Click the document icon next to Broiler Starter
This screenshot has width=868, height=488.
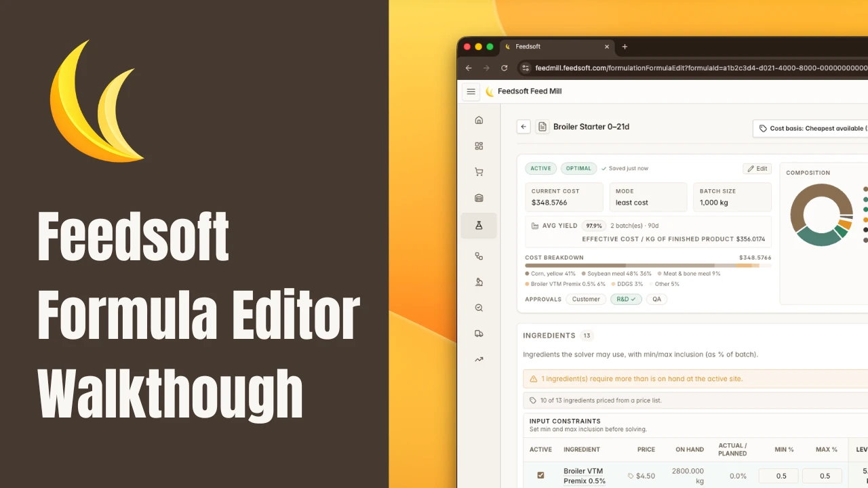[542, 127]
